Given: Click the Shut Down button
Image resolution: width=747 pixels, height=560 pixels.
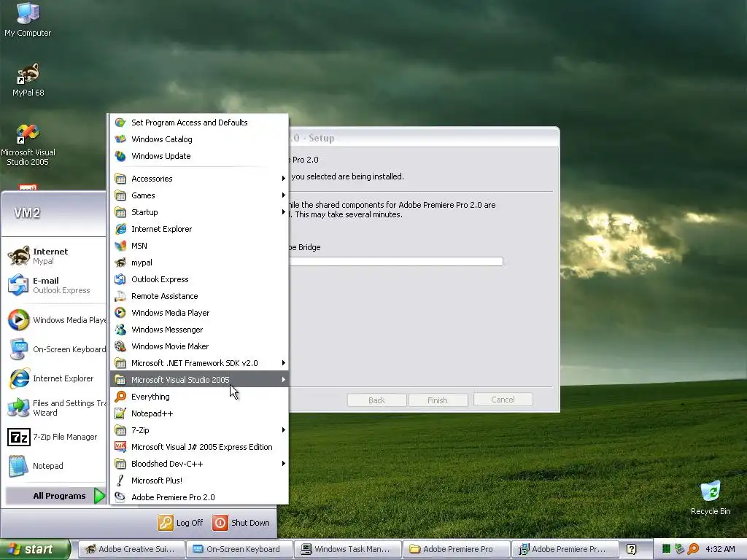Looking at the screenshot, I should (x=241, y=522).
